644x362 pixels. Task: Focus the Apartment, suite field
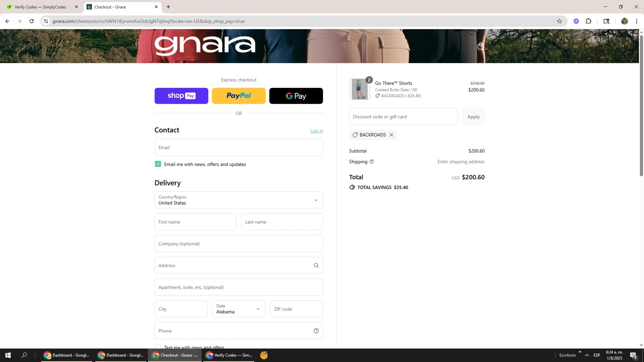239,287
